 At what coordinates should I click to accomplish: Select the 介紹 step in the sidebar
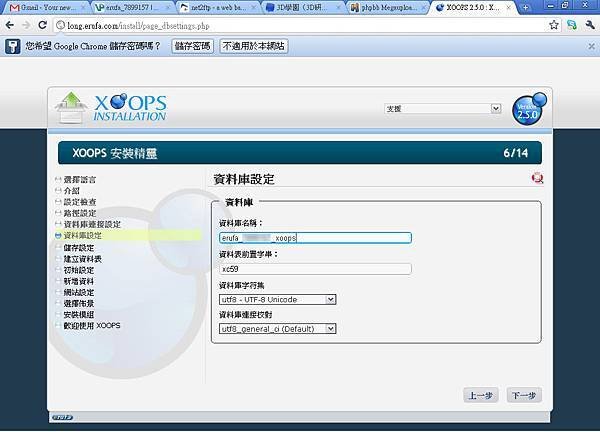pyautogui.click(x=72, y=191)
